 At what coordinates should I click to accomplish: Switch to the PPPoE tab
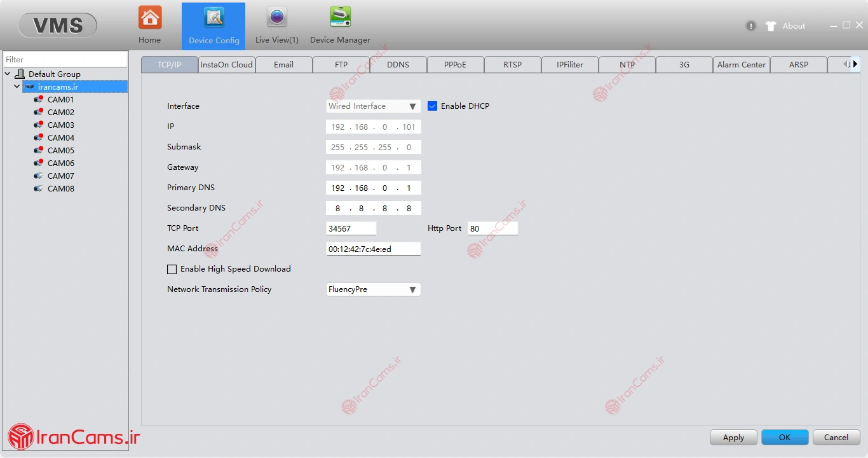(x=456, y=64)
